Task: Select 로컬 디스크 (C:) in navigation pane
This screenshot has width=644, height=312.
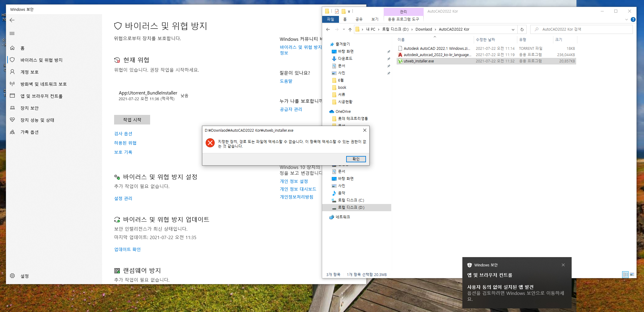Action: click(348, 200)
